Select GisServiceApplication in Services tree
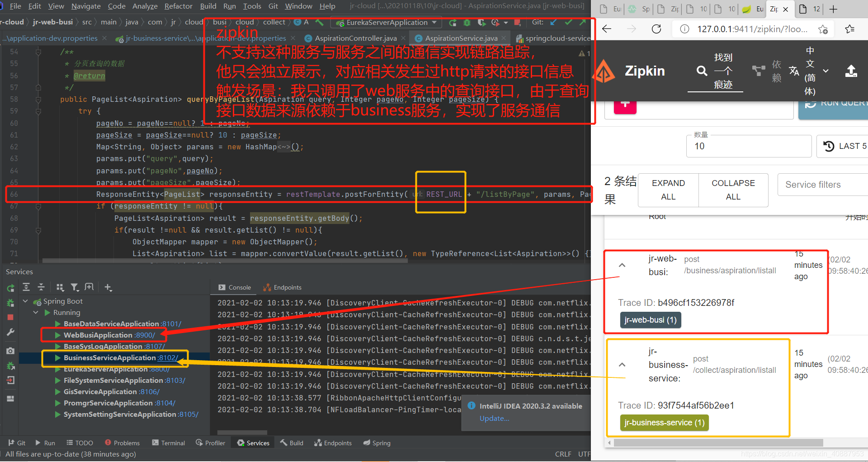 coord(100,392)
